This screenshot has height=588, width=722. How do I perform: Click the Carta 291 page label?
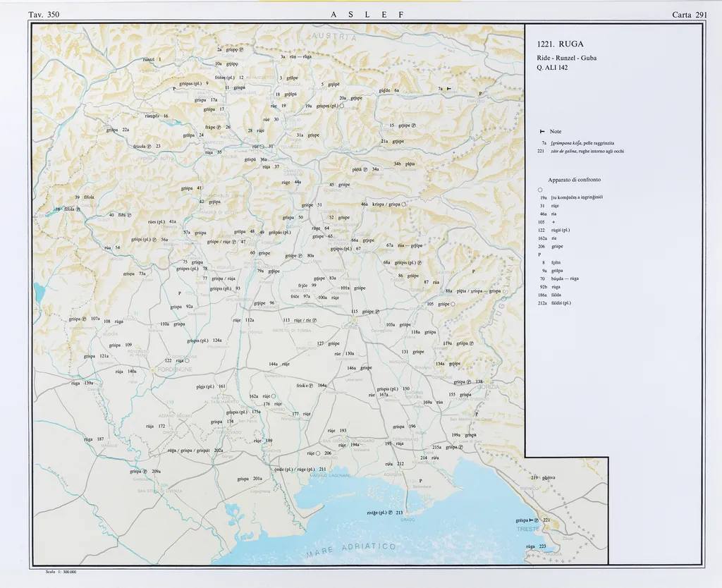690,15
